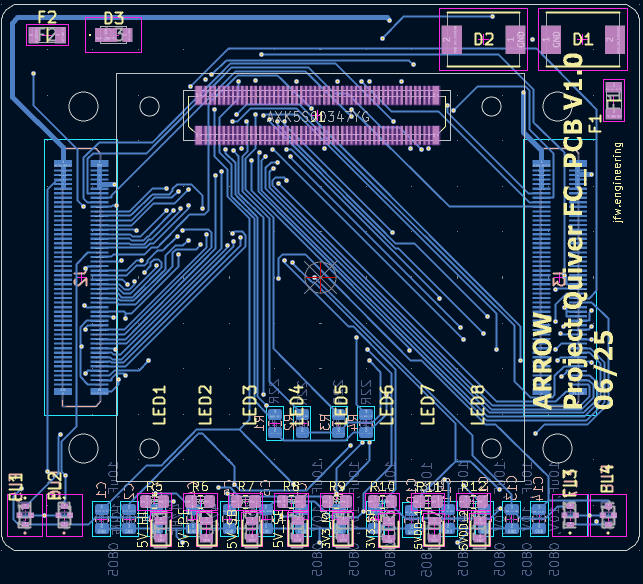Click the 06/25 date silkscreen text
The width and height of the screenshot is (643, 584).
pyautogui.click(x=604, y=370)
